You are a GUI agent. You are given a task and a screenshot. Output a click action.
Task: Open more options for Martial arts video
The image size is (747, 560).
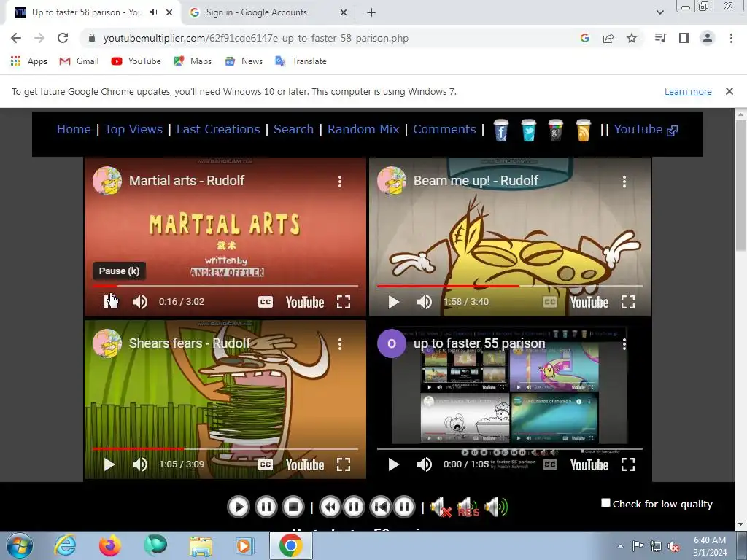(340, 181)
